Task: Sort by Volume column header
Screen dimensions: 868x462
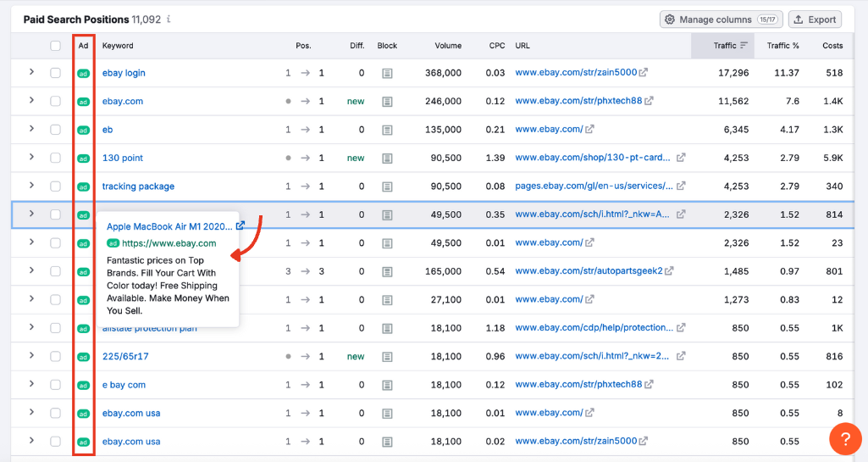Action: 448,46
